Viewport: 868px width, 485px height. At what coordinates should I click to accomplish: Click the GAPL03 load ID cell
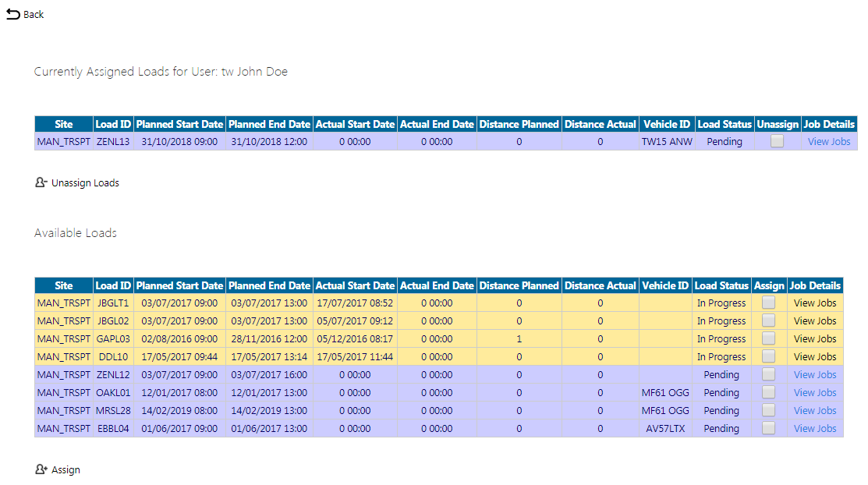[x=113, y=339]
